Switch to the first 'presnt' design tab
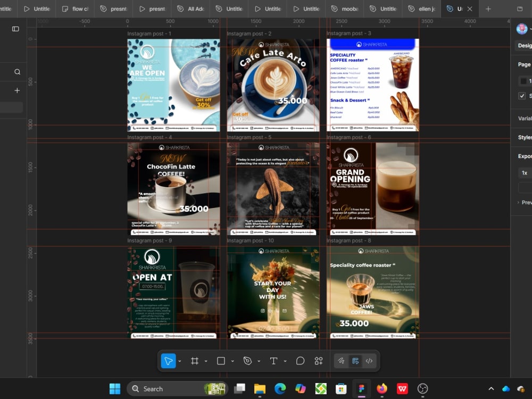Image resolution: width=532 pixels, height=399 pixels. pyautogui.click(x=114, y=9)
